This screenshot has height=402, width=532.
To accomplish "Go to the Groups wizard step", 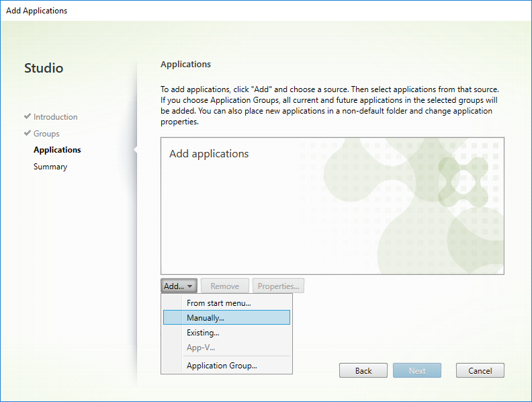I will [46, 133].
